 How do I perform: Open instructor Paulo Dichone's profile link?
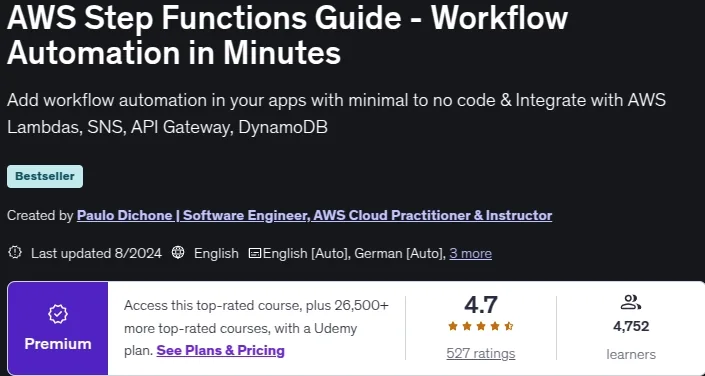[x=314, y=215]
